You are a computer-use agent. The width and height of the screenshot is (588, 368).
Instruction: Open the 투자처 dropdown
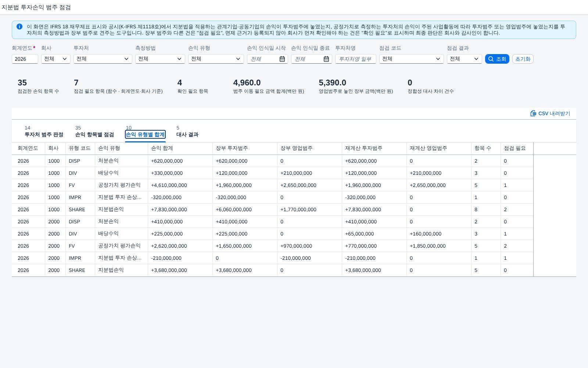(103, 59)
